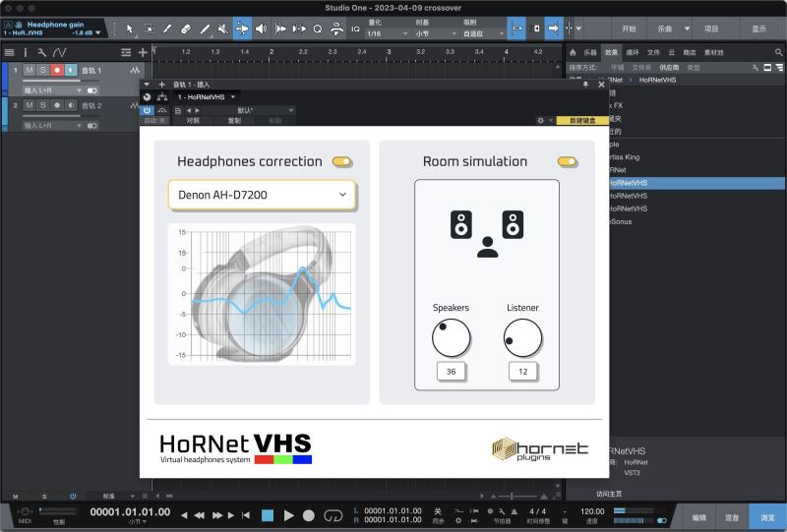This screenshot has width=787, height=532.
Task: Select the Range tool
Action: [x=150, y=30]
